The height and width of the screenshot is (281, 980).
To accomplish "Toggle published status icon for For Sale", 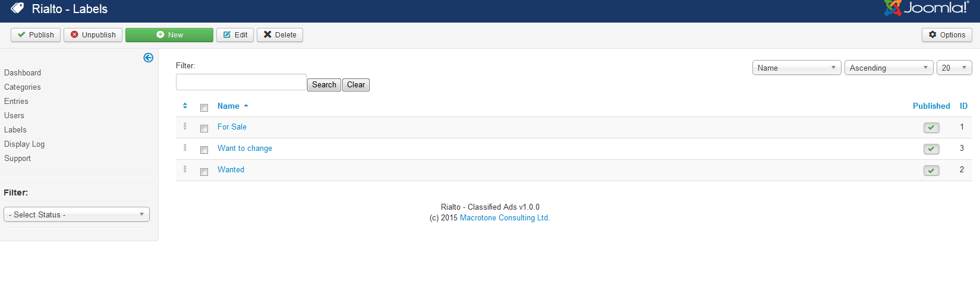I will [931, 128].
